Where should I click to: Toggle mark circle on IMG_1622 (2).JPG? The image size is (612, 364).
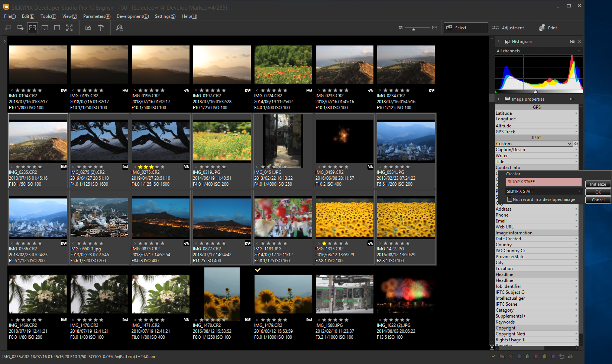(380, 320)
